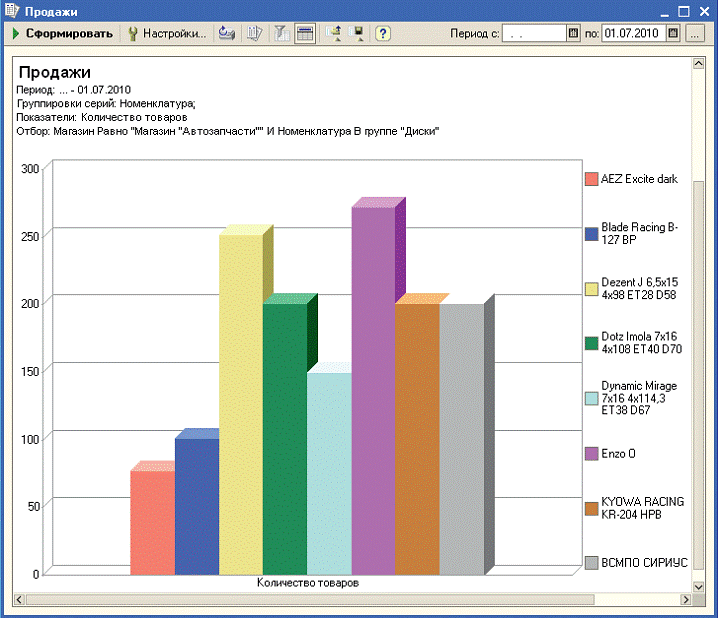Image resolution: width=718 pixels, height=618 pixels.
Task: Click the horizontal scrollbar right arrow
Action: 685,599
